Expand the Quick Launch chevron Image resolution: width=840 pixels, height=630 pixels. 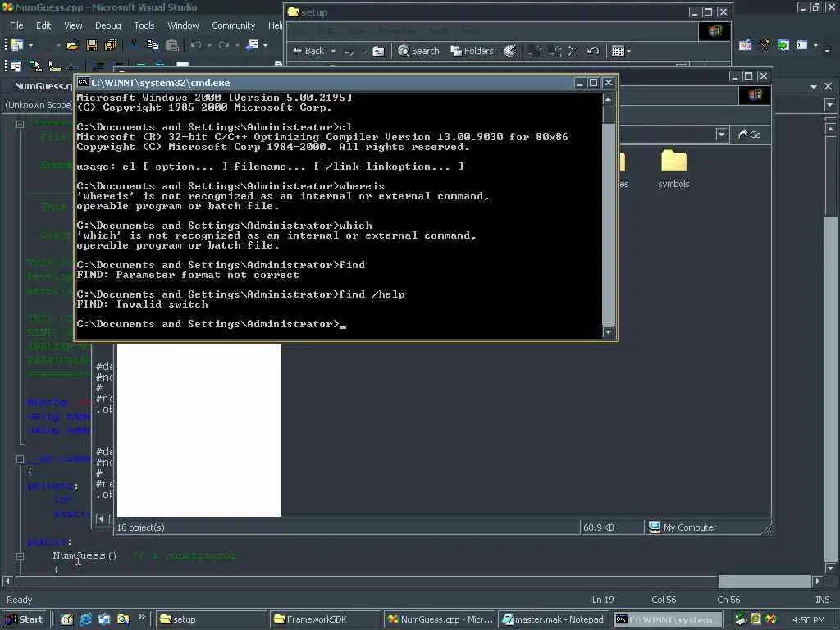click(x=141, y=617)
